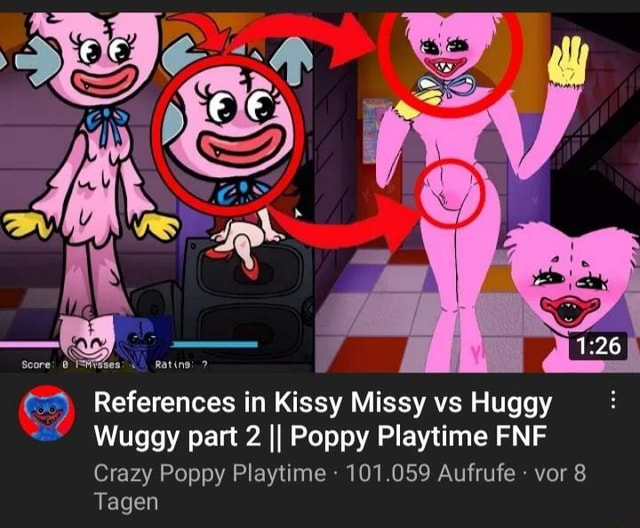This screenshot has width=640, height=528.
Task: Click the yellow waving hand
Action: [x=568, y=60]
